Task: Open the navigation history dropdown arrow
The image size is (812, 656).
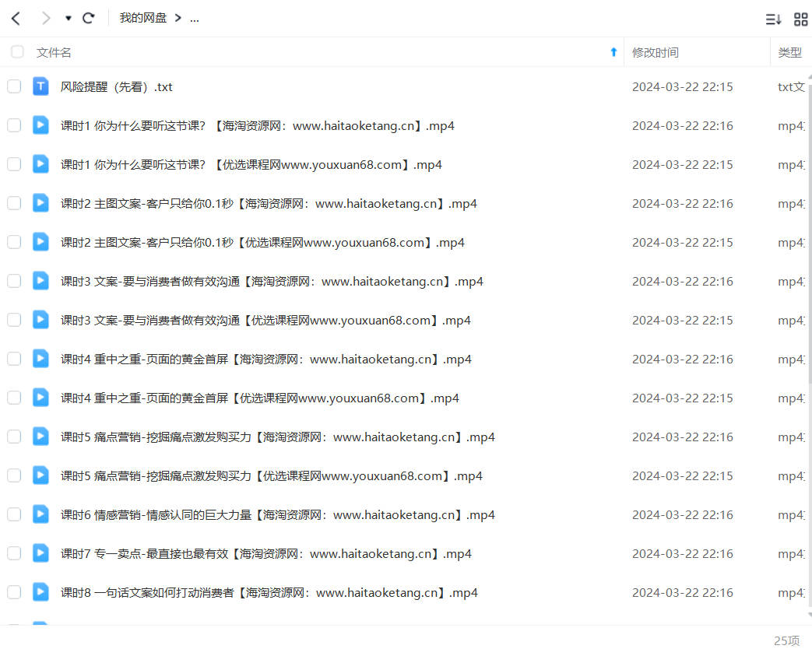Action: [68, 19]
